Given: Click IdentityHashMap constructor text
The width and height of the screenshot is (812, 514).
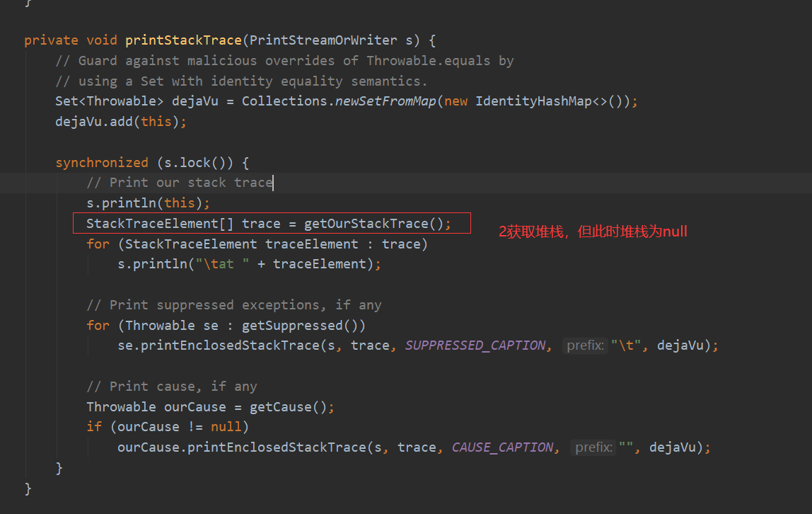Looking at the screenshot, I should tap(533, 101).
